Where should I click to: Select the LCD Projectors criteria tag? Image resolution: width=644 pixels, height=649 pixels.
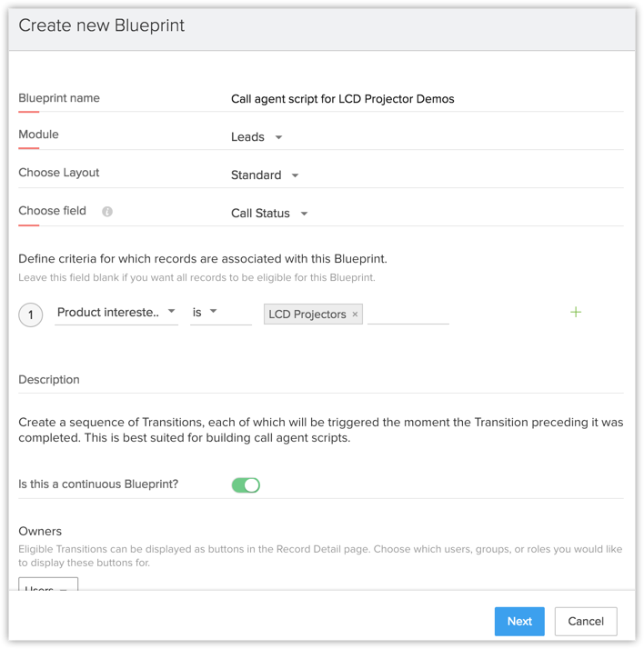coord(307,315)
